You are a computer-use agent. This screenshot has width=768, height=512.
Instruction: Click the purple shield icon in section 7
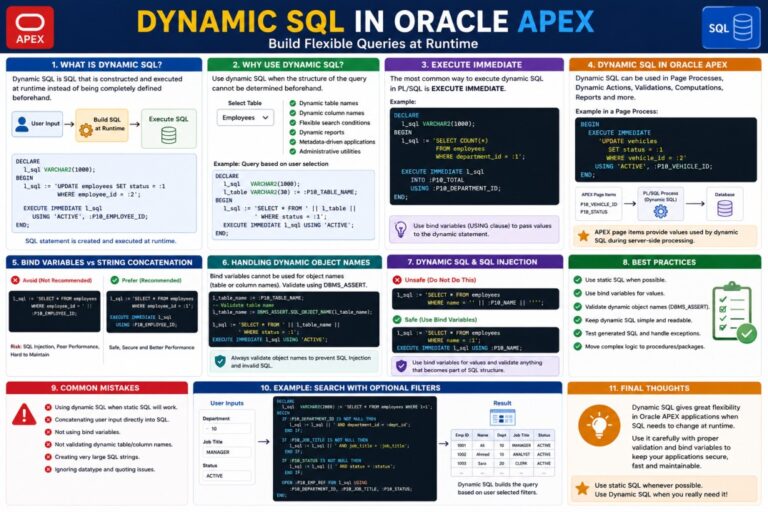(401, 366)
